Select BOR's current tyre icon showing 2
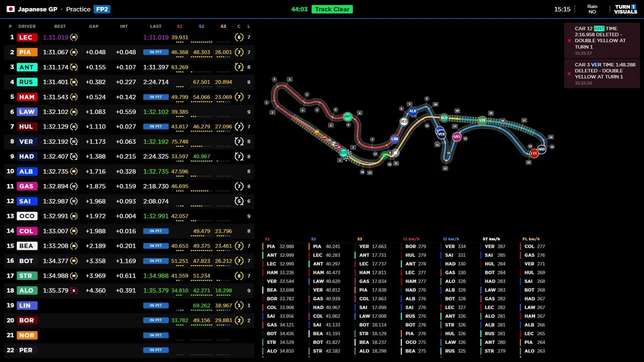Image resolution: width=644 pixels, height=362 pixels. pyautogui.click(x=239, y=320)
